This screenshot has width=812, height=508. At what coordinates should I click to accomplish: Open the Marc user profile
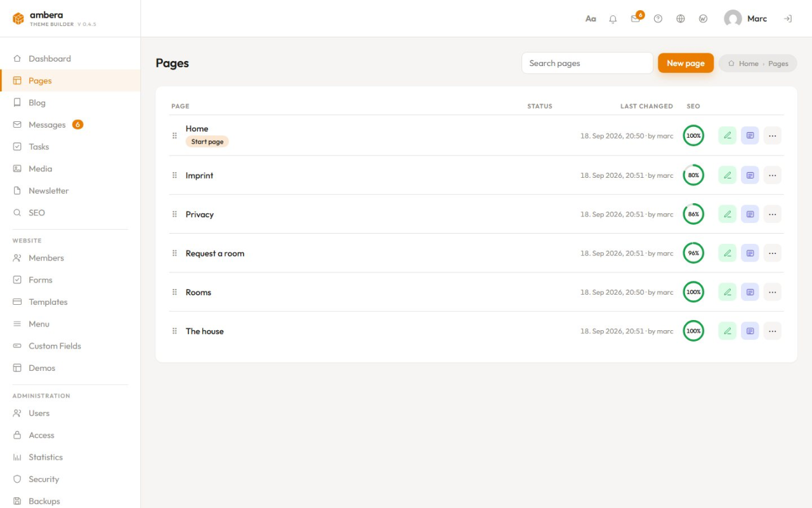pyautogui.click(x=746, y=19)
